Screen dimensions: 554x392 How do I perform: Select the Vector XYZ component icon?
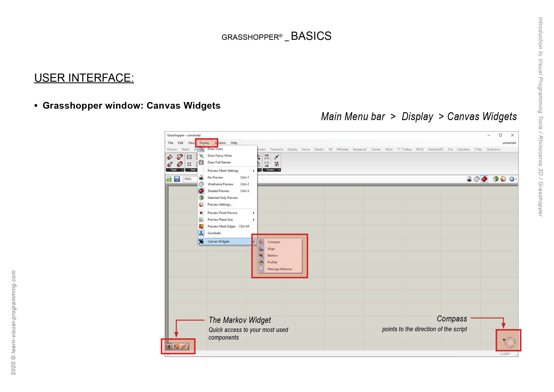point(267,157)
